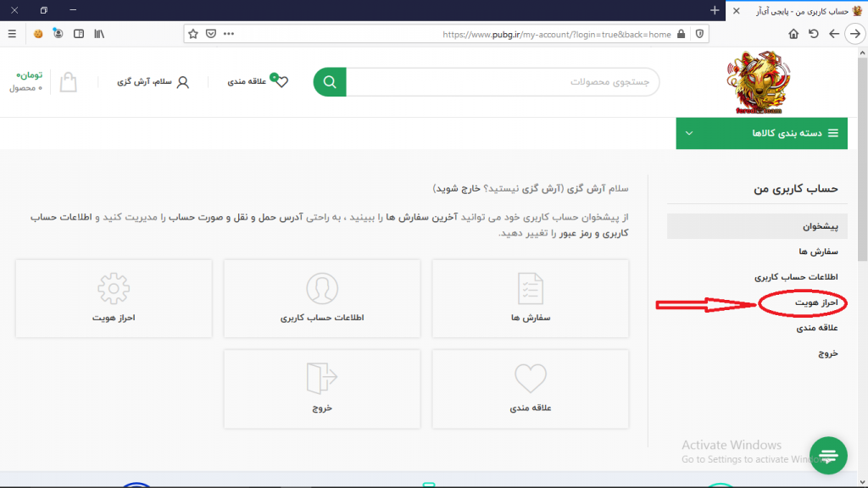Click the wishlist heart icon in header

pyautogui.click(x=281, y=82)
